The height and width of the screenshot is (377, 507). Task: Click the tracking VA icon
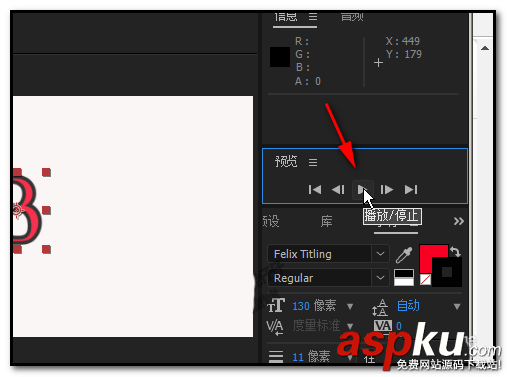383,326
